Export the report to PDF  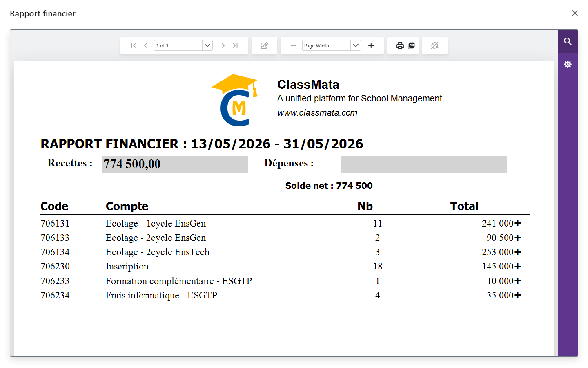point(412,45)
